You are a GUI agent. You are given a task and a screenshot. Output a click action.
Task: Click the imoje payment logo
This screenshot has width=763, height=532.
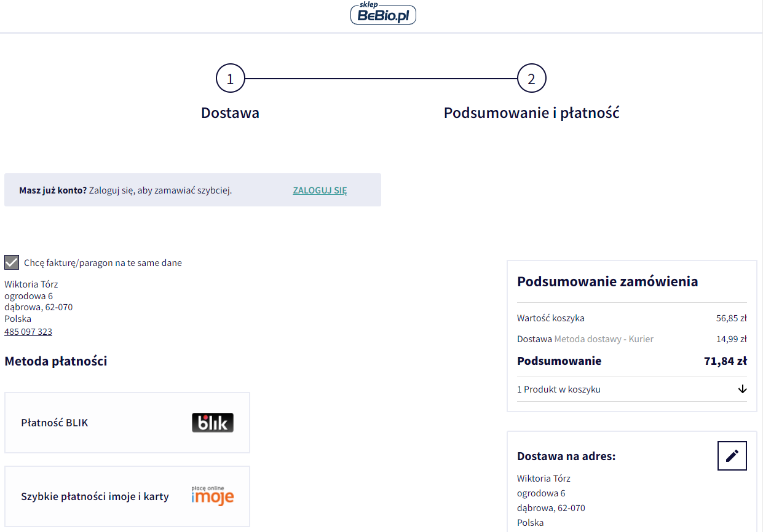coord(212,496)
